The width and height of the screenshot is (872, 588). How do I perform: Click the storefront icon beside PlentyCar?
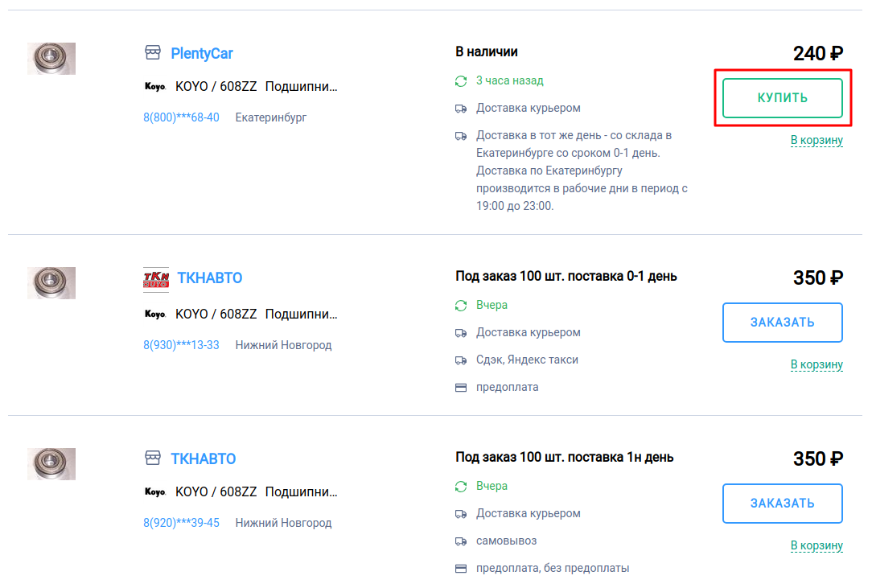click(x=152, y=53)
